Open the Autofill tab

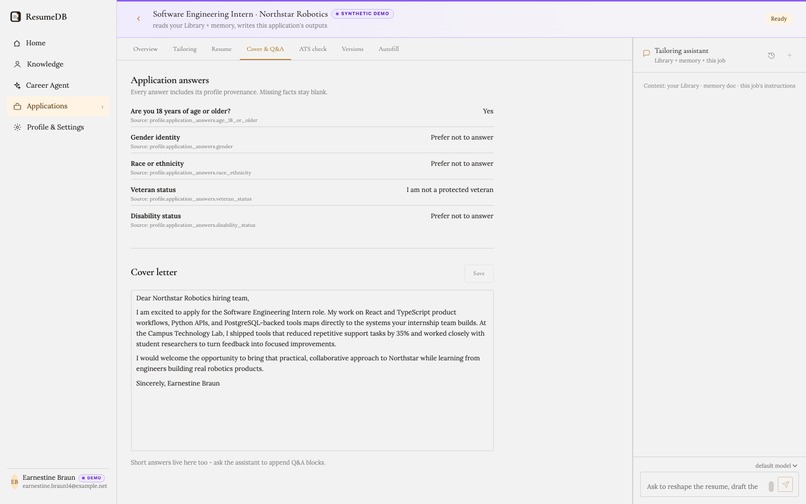pos(389,49)
